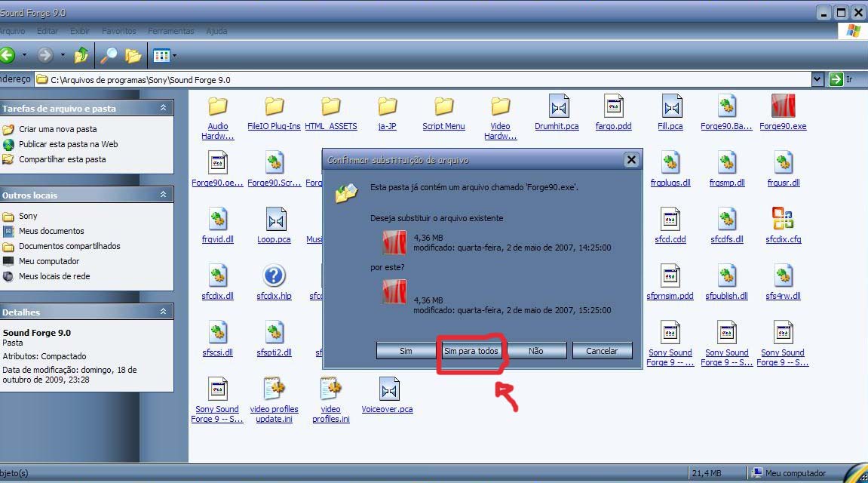This screenshot has width=868, height=483.
Task: Click Criar uma nova pasta link
Action: (57, 129)
